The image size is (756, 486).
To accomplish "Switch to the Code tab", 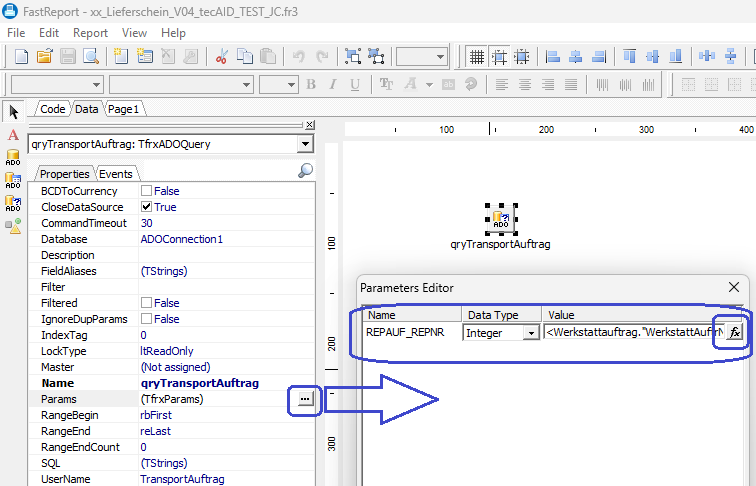I will (53, 109).
